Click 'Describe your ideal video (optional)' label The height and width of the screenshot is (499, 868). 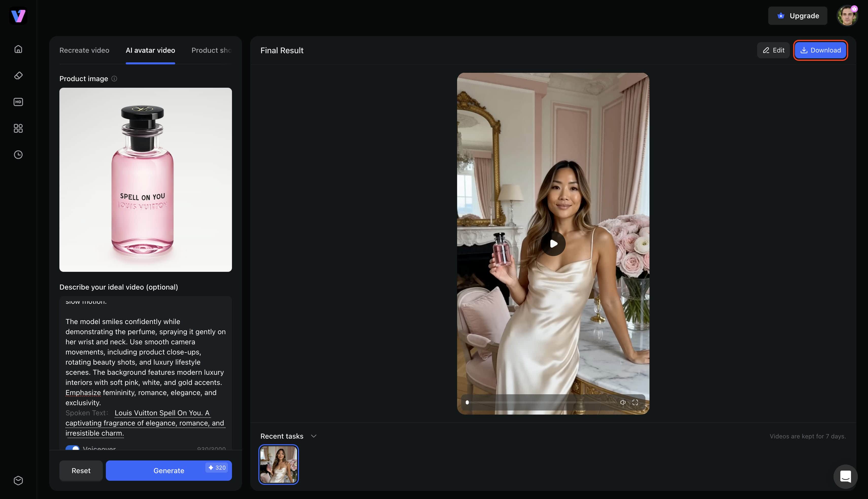click(119, 287)
